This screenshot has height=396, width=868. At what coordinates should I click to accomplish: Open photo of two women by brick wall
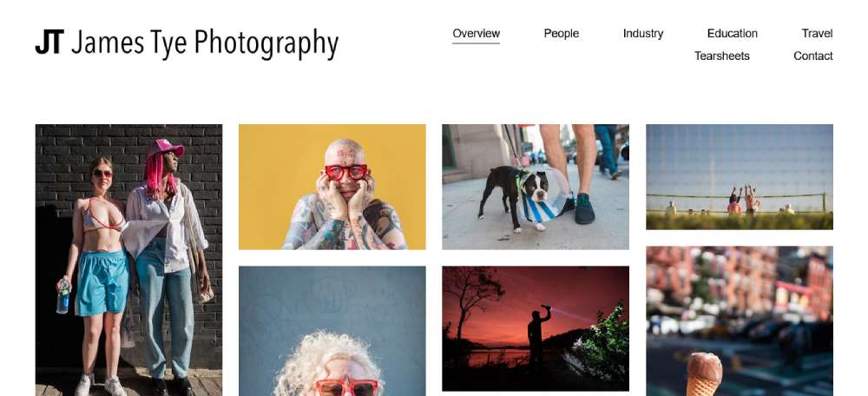[x=129, y=260]
